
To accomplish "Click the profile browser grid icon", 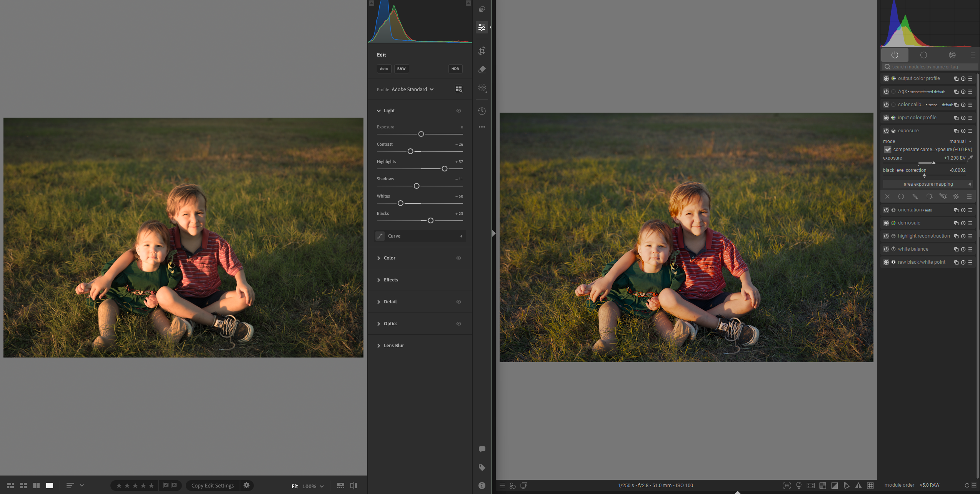I will [459, 89].
